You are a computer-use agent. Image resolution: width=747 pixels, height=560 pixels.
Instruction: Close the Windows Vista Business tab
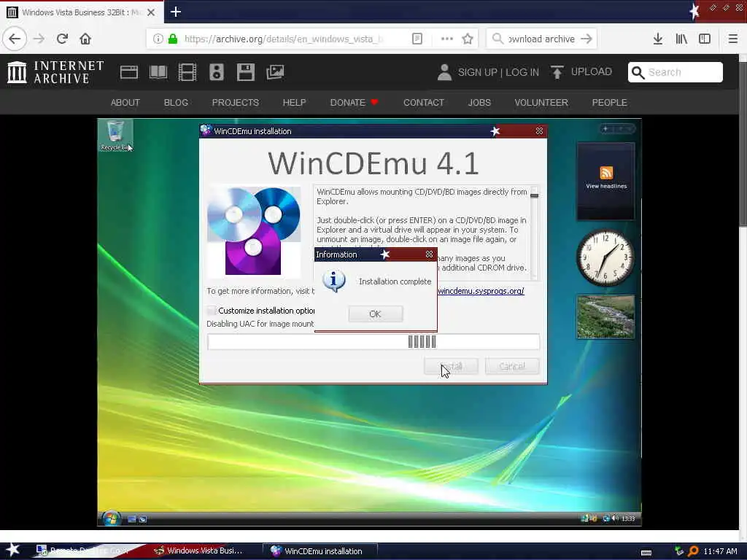pyautogui.click(x=151, y=12)
